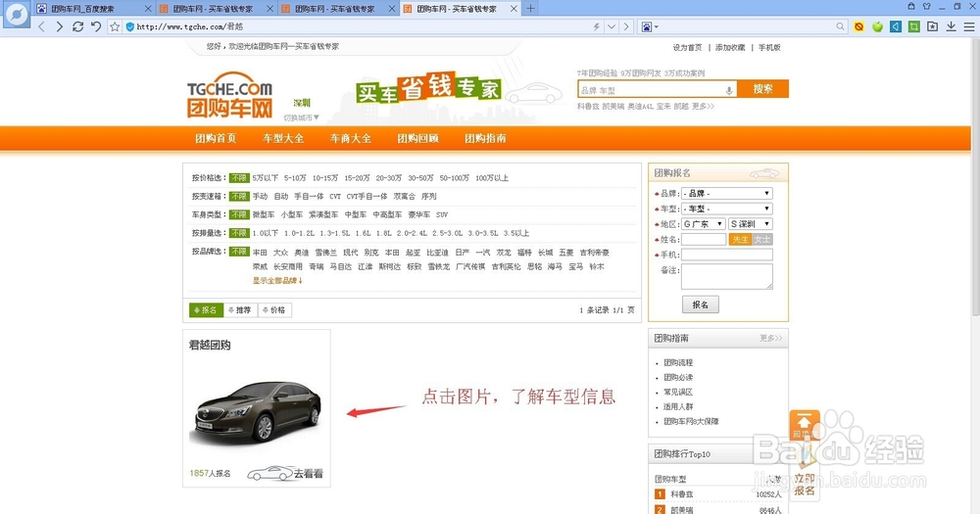Select 不限 in the 按排量选 row
Screen dimensions: 980x514
(x=239, y=233)
